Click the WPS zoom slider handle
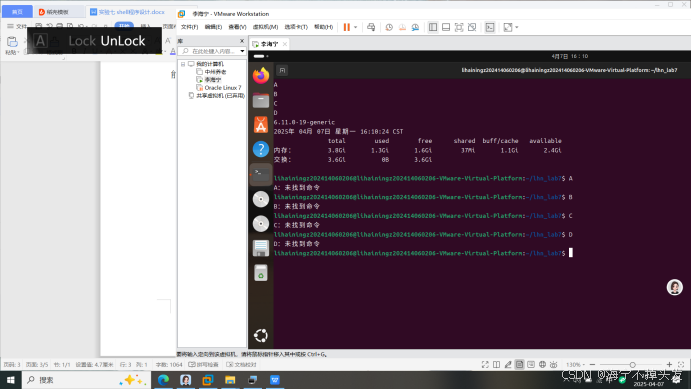Screen dimensions: 692x389 [632, 365]
